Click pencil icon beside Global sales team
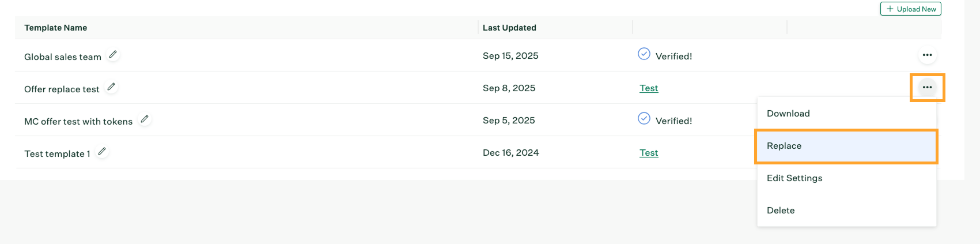The image size is (980, 244). (x=113, y=55)
